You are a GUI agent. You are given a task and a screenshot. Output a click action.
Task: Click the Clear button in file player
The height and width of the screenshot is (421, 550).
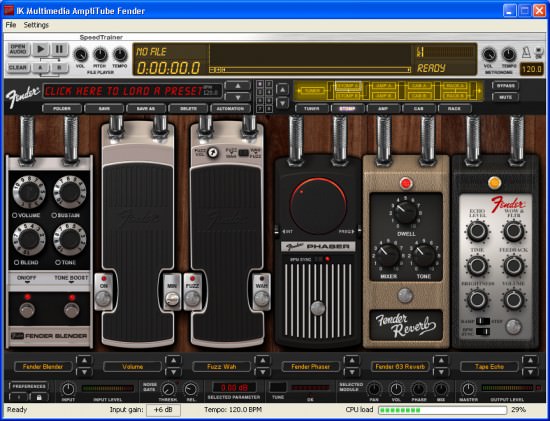[x=18, y=67]
